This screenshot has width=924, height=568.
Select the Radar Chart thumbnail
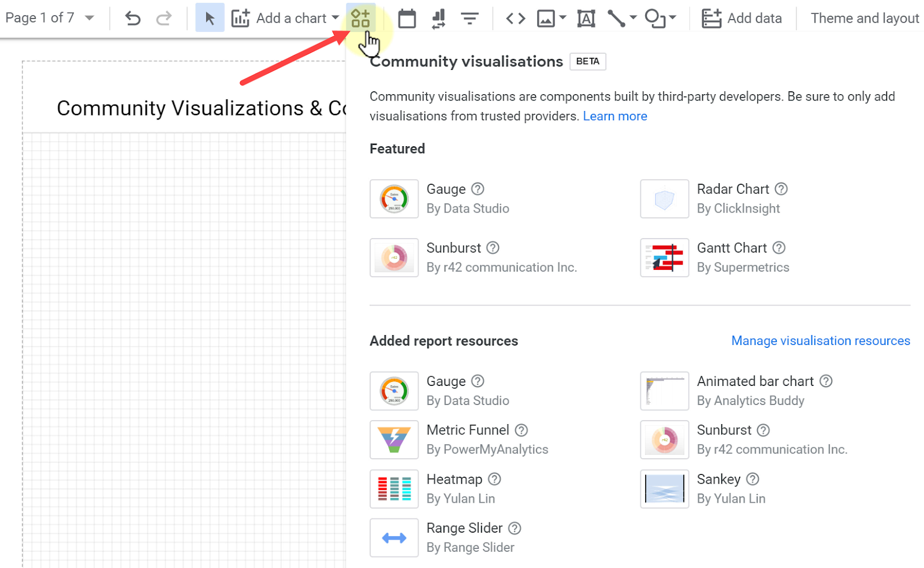[x=664, y=199]
